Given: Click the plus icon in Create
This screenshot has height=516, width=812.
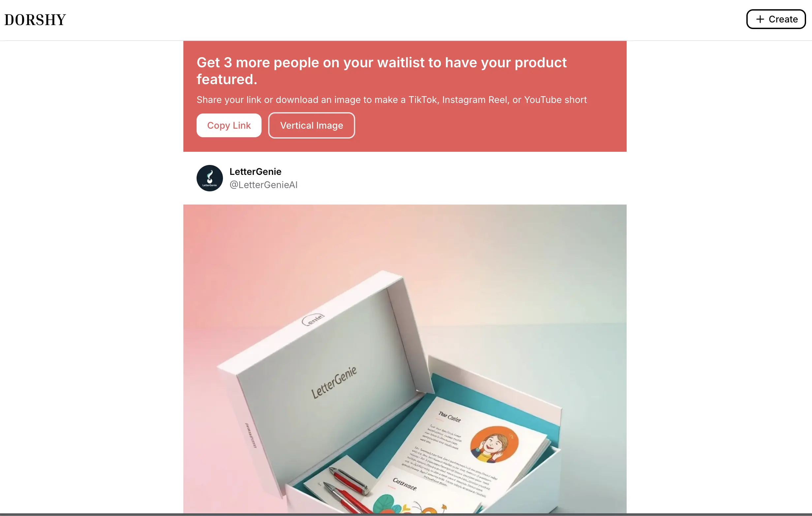Looking at the screenshot, I should 760,19.
